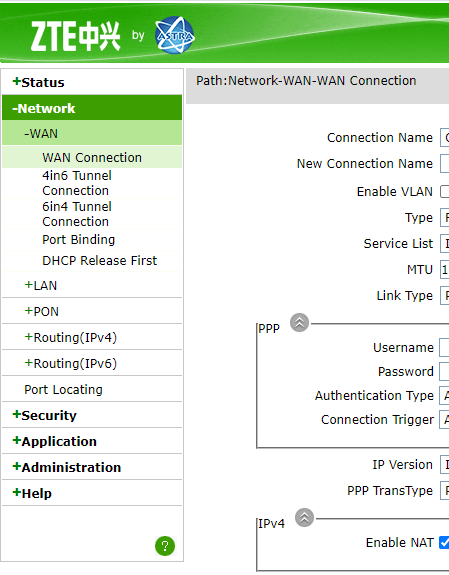Collapse the IPv4 section chevron icon
The width and height of the screenshot is (449, 575).
point(304,517)
